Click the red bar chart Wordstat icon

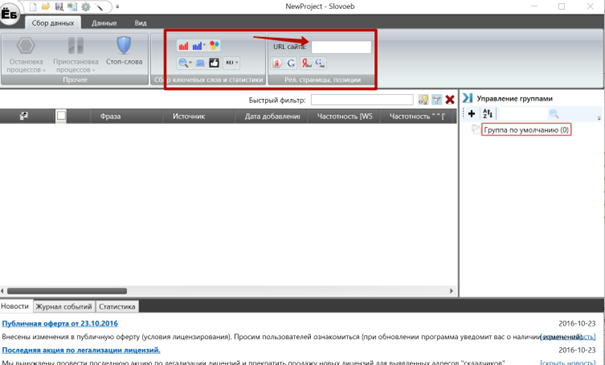coord(183,46)
